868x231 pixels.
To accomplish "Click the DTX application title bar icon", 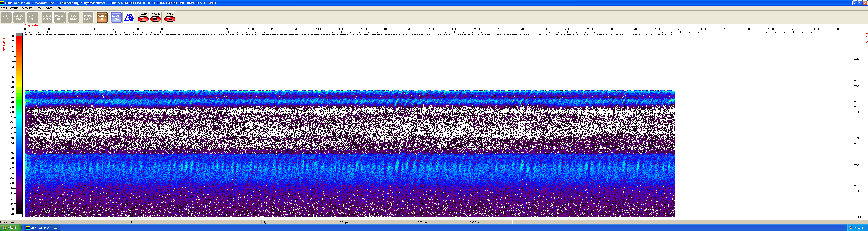I will [x=2, y=3].
